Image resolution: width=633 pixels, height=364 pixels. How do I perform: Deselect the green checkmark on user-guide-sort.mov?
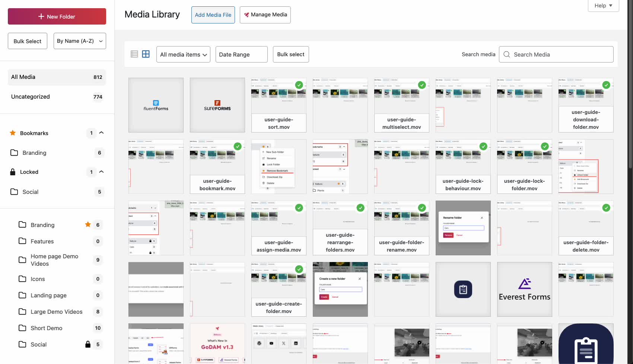[299, 85]
